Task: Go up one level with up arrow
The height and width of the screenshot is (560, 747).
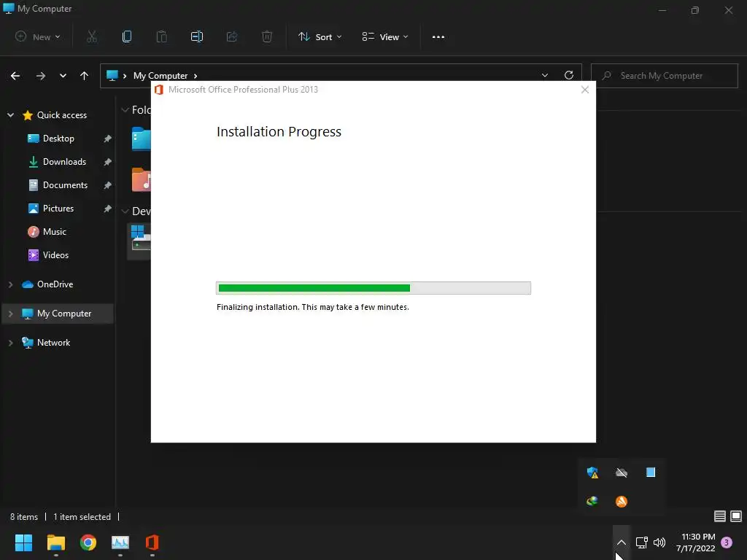Action: (85, 76)
